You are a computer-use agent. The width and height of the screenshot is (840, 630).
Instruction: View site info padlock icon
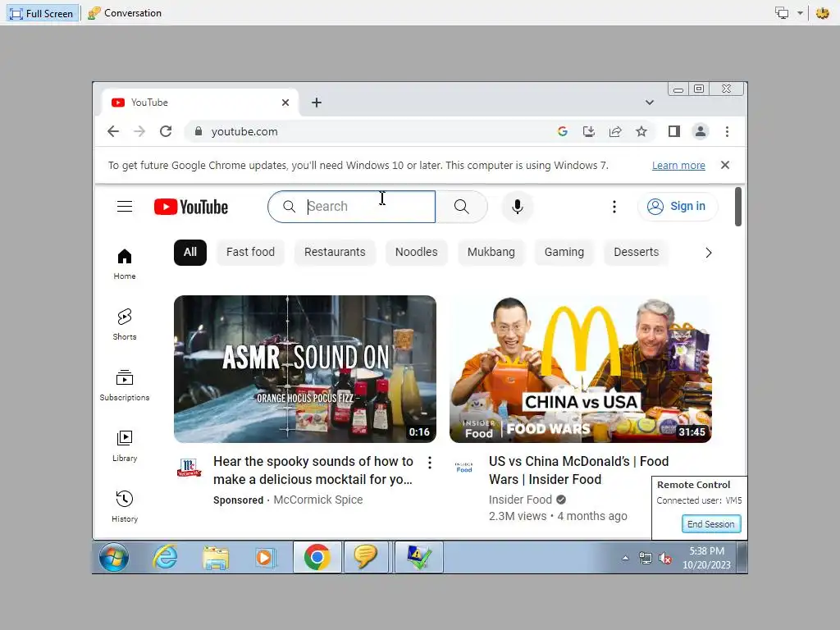click(199, 131)
